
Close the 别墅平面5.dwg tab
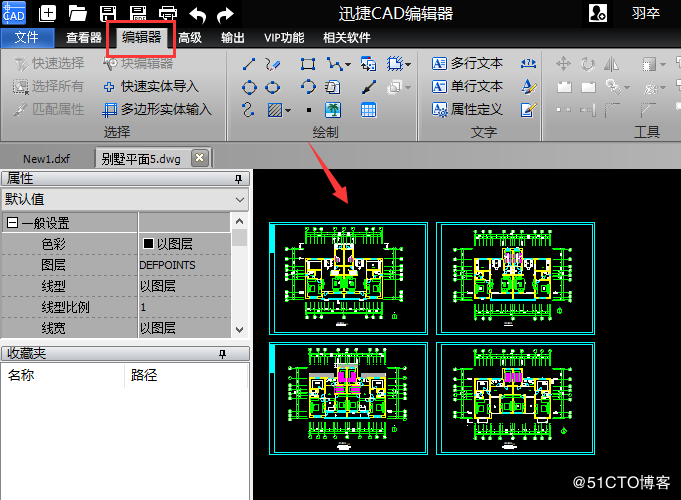click(199, 158)
